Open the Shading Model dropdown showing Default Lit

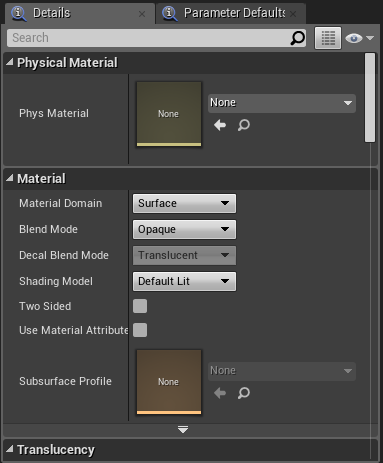(x=184, y=281)
